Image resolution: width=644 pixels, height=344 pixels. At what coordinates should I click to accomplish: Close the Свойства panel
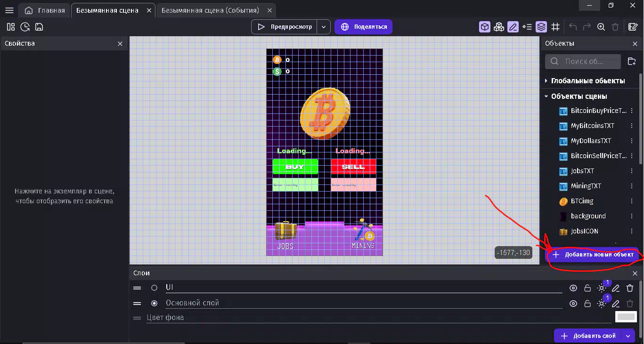tap(120, 43)
